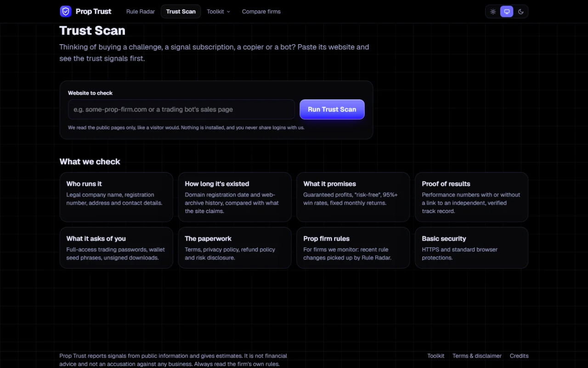Click the "Prop firm rules" card heading

[x=326, y=238]
